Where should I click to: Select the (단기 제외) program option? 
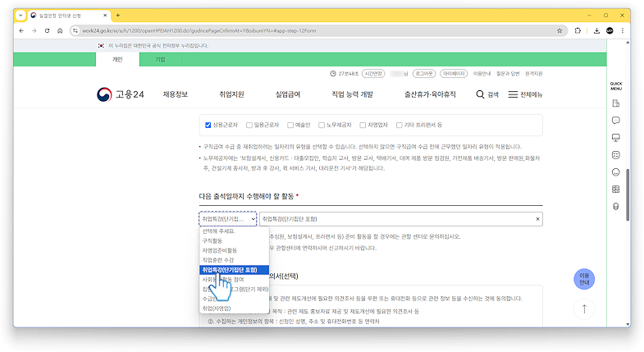click(x=234, y=289)
